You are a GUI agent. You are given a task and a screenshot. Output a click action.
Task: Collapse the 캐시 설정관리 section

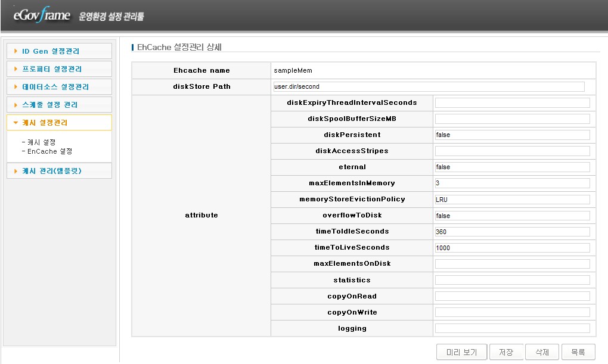[x=58, y=123]
